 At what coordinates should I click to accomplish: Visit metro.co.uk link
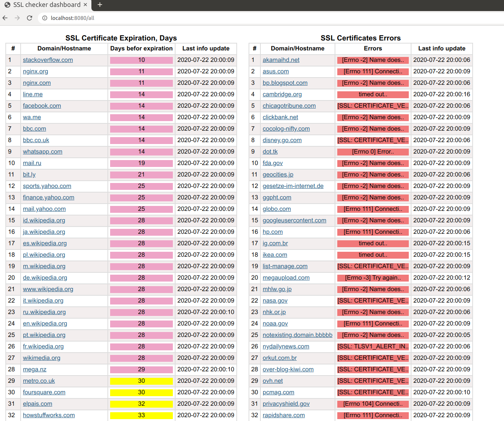[39, 381]
